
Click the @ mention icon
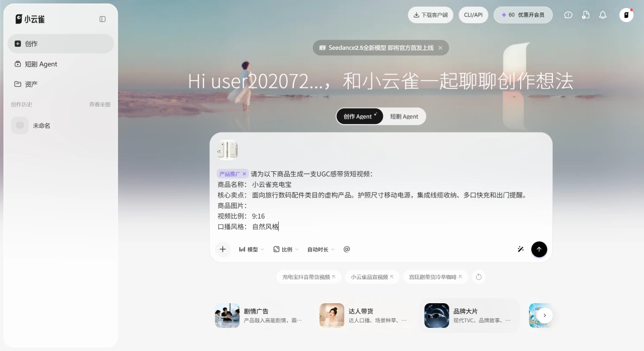click(x=347, y=249)
